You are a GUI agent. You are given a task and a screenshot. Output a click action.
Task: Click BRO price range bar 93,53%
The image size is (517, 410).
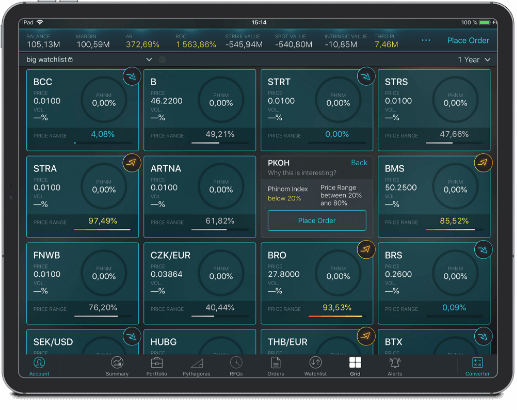click(x=337, y=316)
